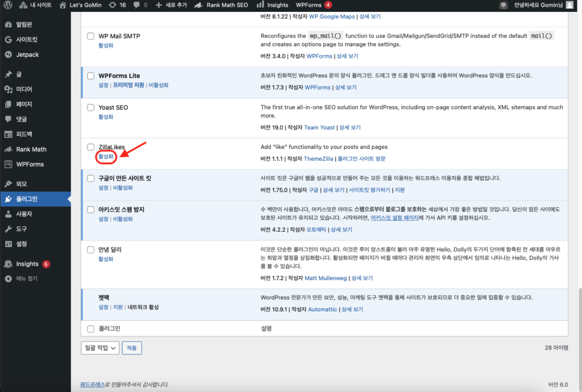The height and width of the screenshot is (392, 582).
Task: Open the 글 posts pin icon
Action: (x=8, y=74)
